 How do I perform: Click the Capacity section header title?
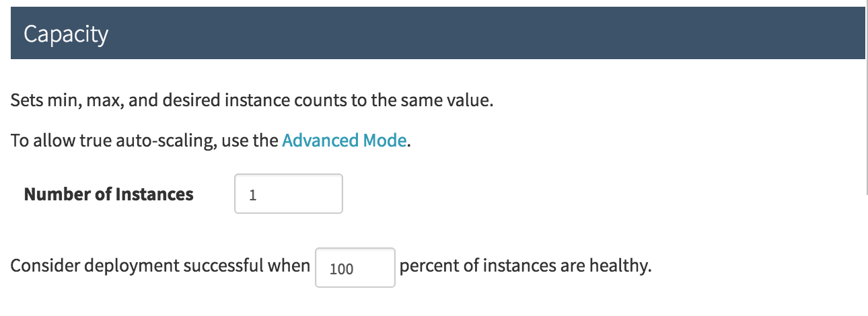(x=66, y=34)
